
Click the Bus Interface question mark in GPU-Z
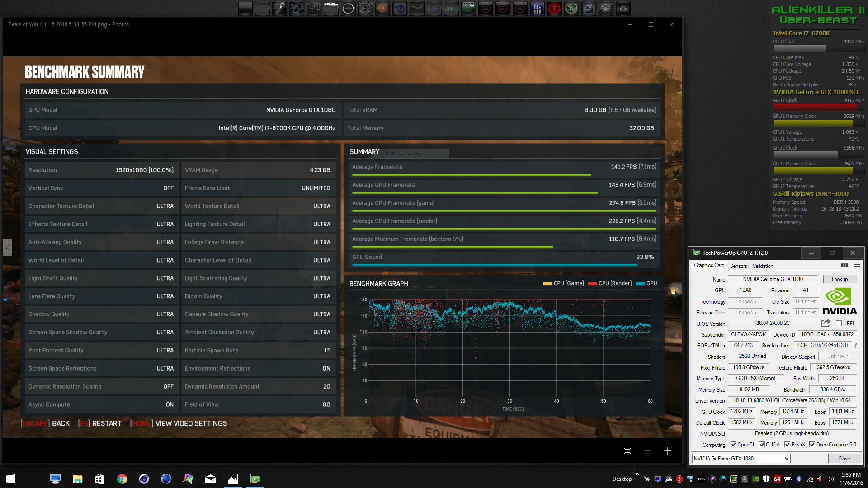pos(855,345)
